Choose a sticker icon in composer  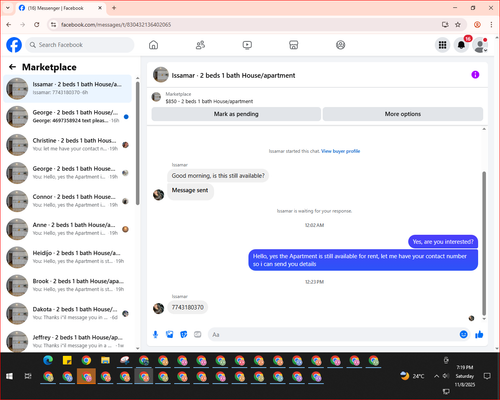pos(184,334)
